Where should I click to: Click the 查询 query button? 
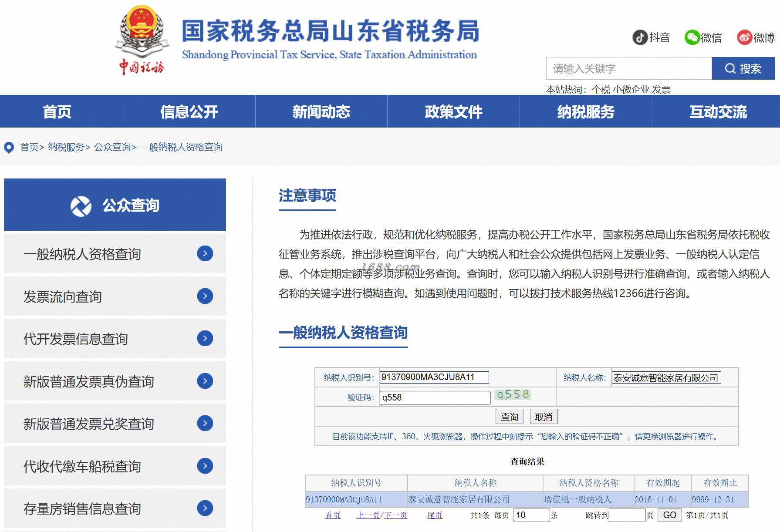tap(510, 417)
